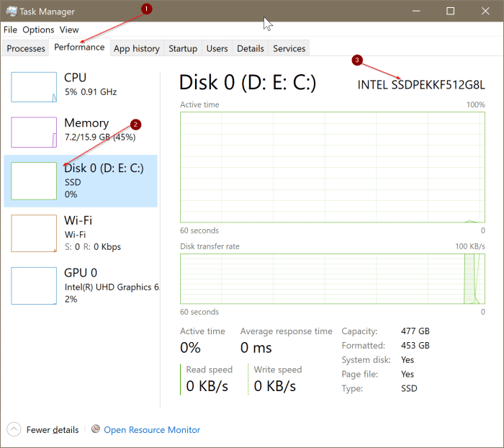504x448 pixels.
Task: Select the Wi-Fi thumbnail graph
Action: 34,233
